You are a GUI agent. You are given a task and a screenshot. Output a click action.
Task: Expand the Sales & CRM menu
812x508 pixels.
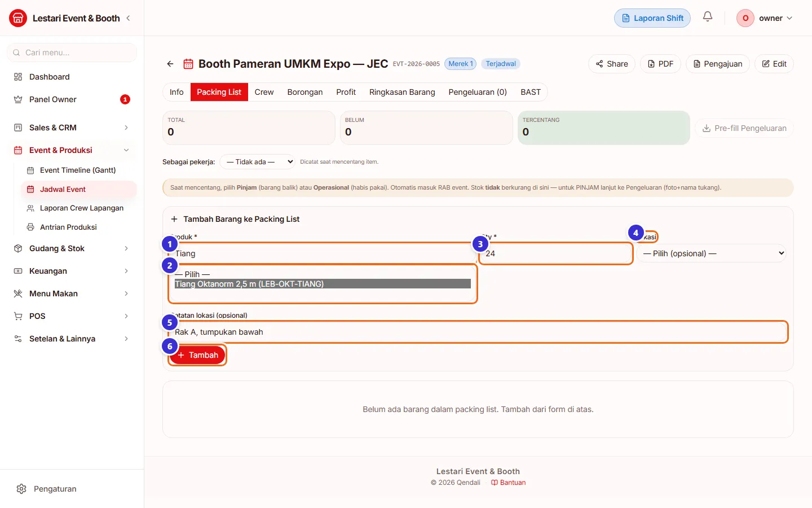(x=126, y=128)
